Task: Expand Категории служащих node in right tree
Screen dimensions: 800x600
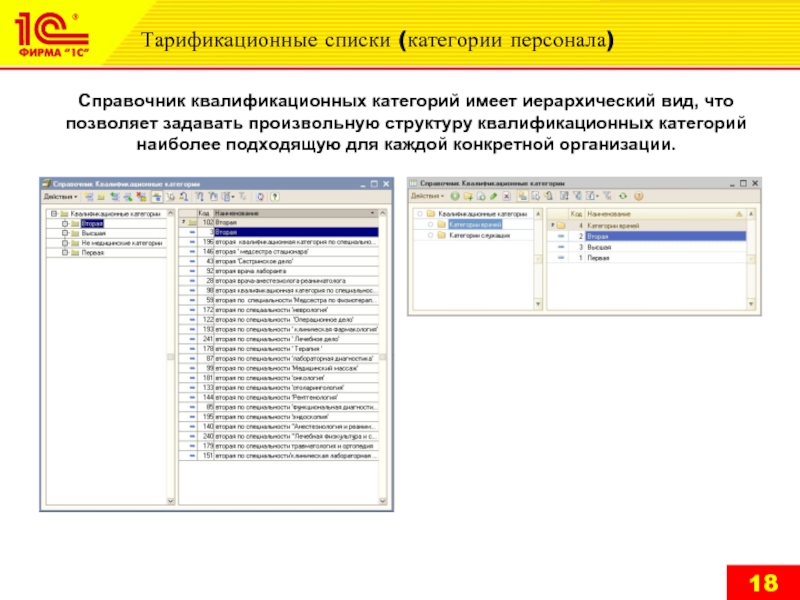Action: point(431,235)
